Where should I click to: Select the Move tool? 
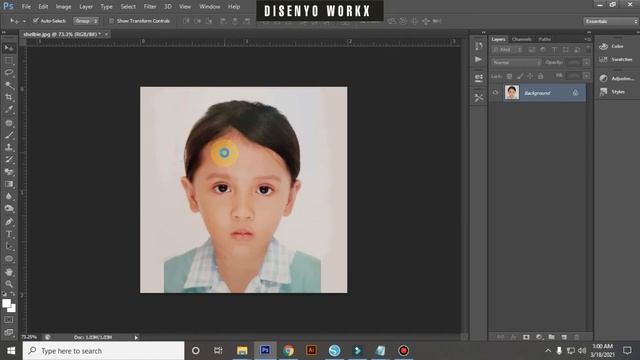pyautogui.click(x=9, y=48)
